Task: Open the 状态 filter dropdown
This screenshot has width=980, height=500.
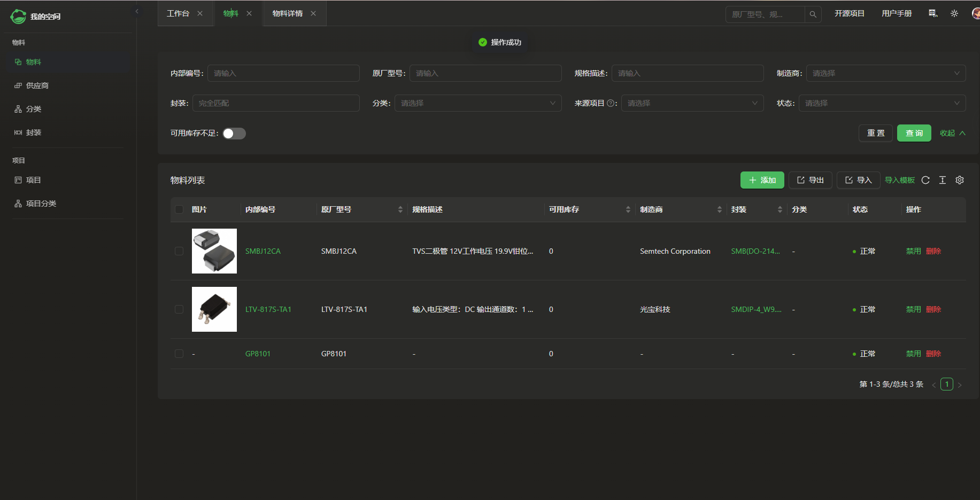Action: (882, 103)
